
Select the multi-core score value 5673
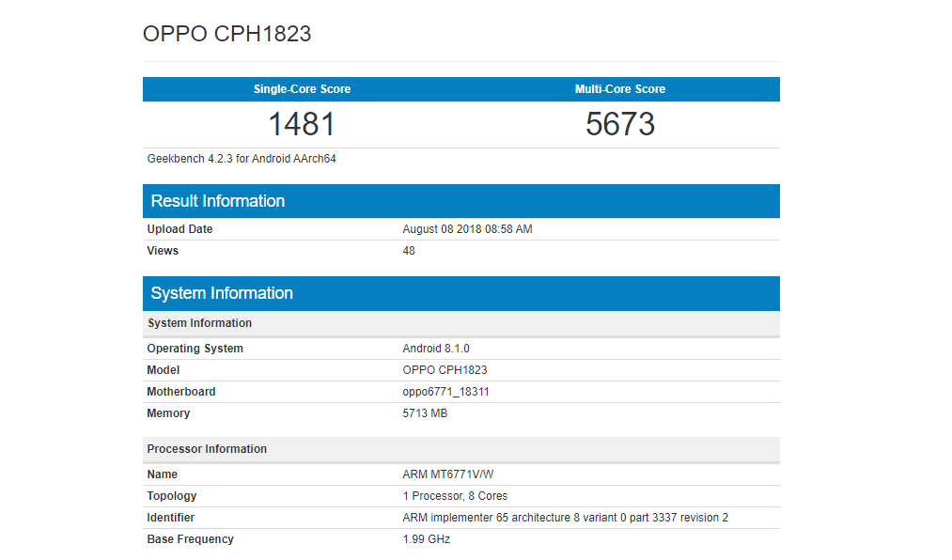pyautogui.click(x=619, y=124)
